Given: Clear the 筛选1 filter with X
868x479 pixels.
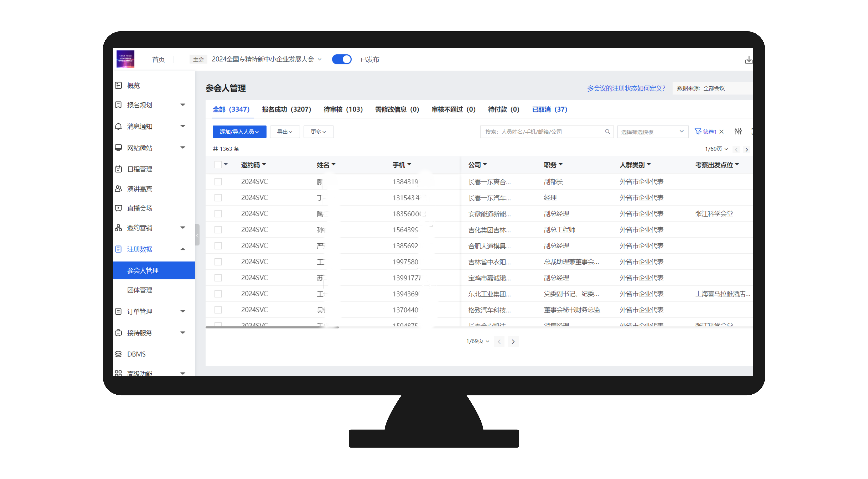Looking at the screenshot, I should (722, 132).
